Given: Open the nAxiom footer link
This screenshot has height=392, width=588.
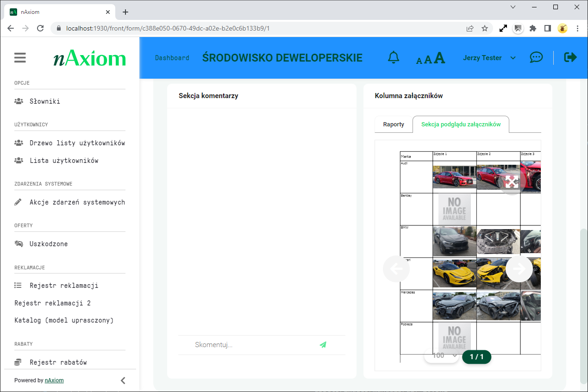Looking at the screenshot, I should point(54,380).
